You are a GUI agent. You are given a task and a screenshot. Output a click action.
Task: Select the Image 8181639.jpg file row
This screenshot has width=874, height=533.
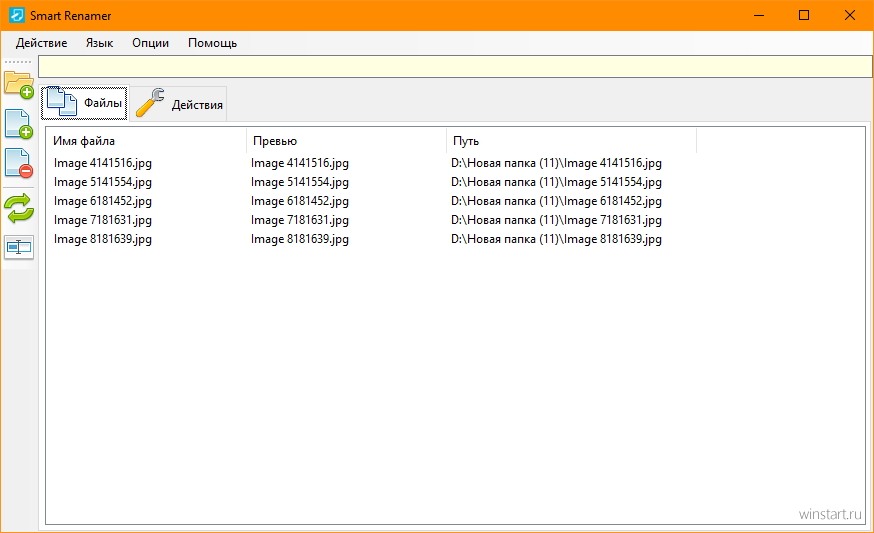(358, 239)
